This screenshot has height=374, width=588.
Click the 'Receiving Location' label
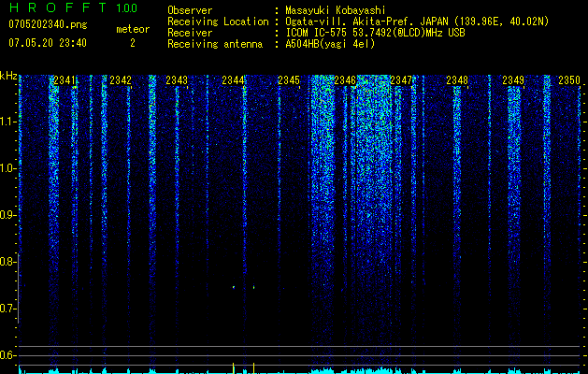pyautogui.click(x=218, y=22)
